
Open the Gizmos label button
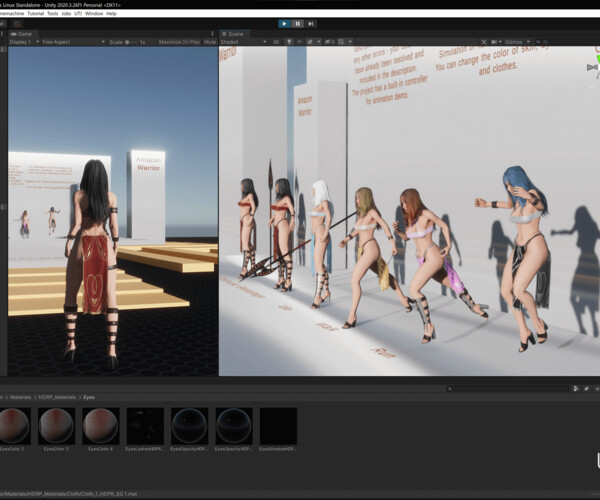point(513,42)
